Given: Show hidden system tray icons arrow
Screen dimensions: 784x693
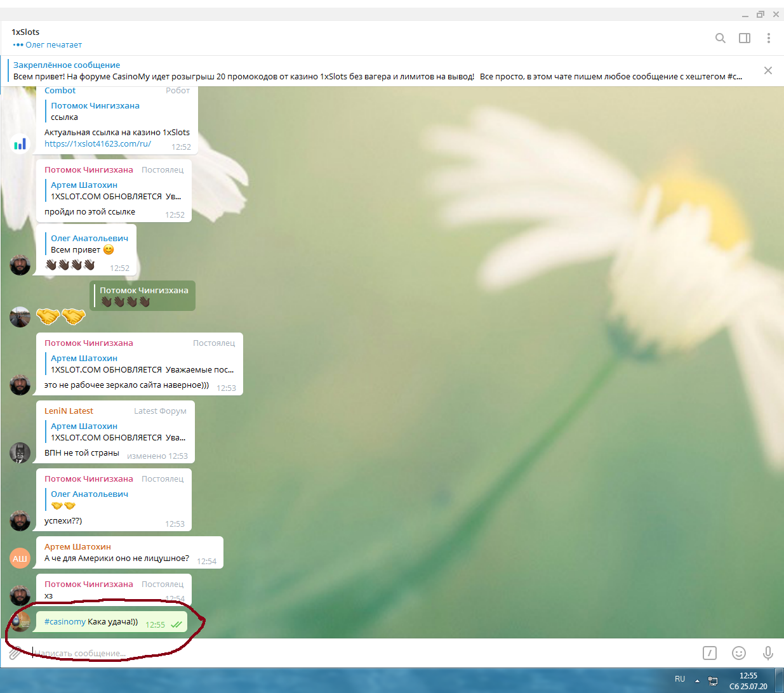Looking at the screenshot, I should click(697, 681).
